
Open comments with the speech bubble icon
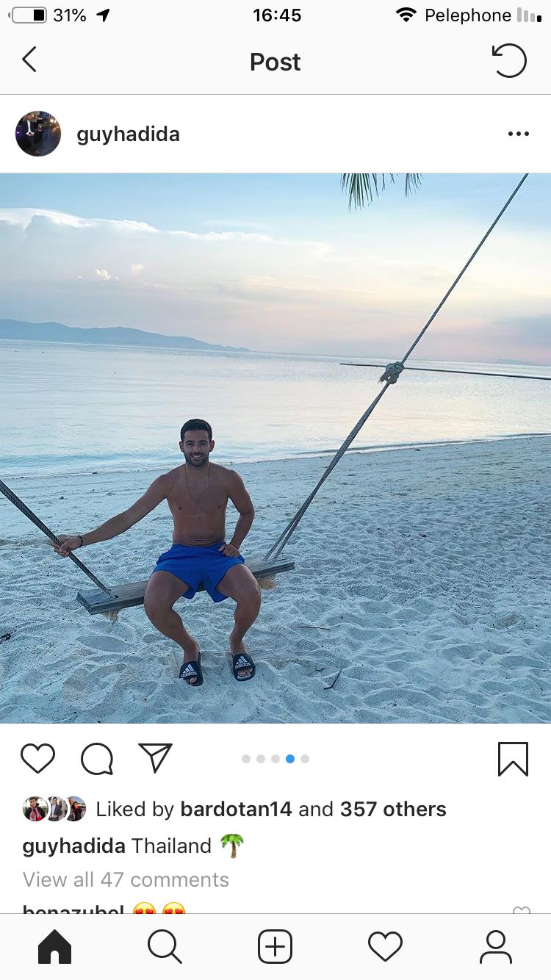click(96, 759)
